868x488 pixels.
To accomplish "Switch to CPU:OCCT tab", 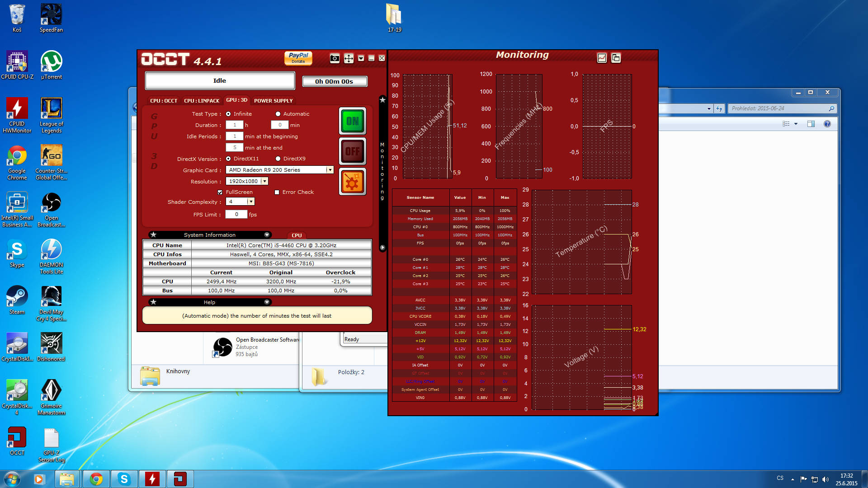I will 164,101.
